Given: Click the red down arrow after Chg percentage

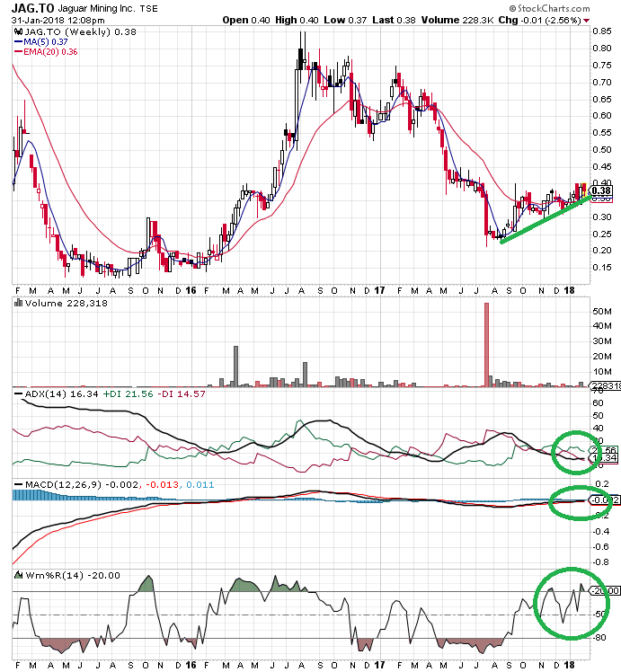Looking at the screenshot, I should [x=586, y=21].
